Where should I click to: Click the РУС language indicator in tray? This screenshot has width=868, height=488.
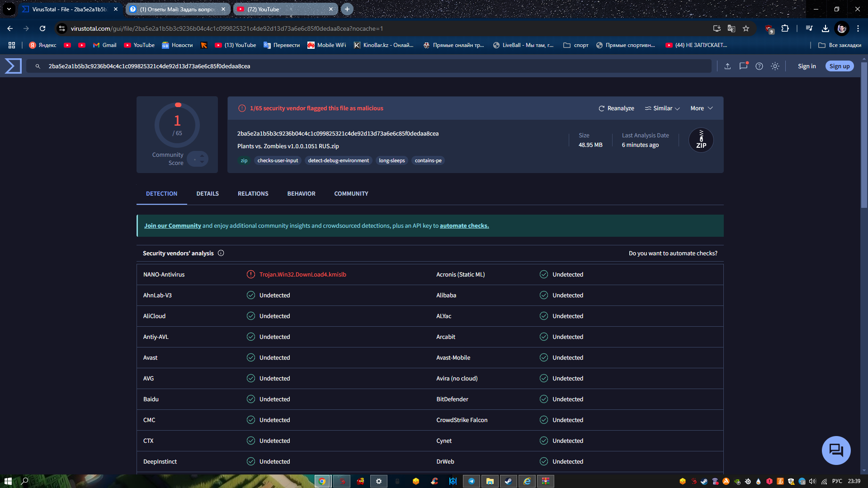point(837,481)
